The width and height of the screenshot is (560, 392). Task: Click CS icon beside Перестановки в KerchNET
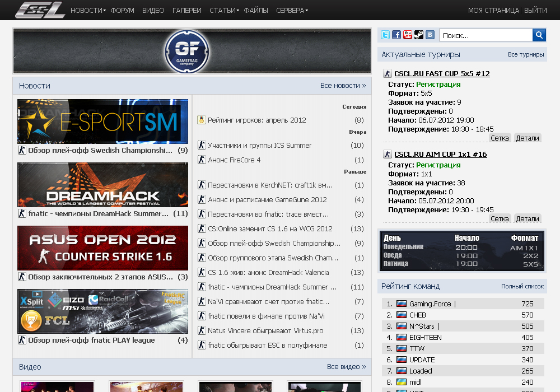pyautogui.click(x=202, y=185)
